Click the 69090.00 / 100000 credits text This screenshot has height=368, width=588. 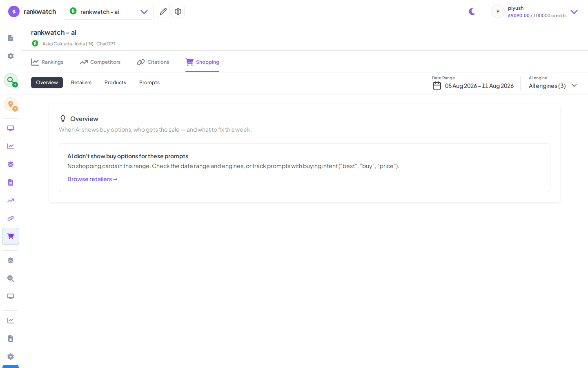(x=537, y=16)
